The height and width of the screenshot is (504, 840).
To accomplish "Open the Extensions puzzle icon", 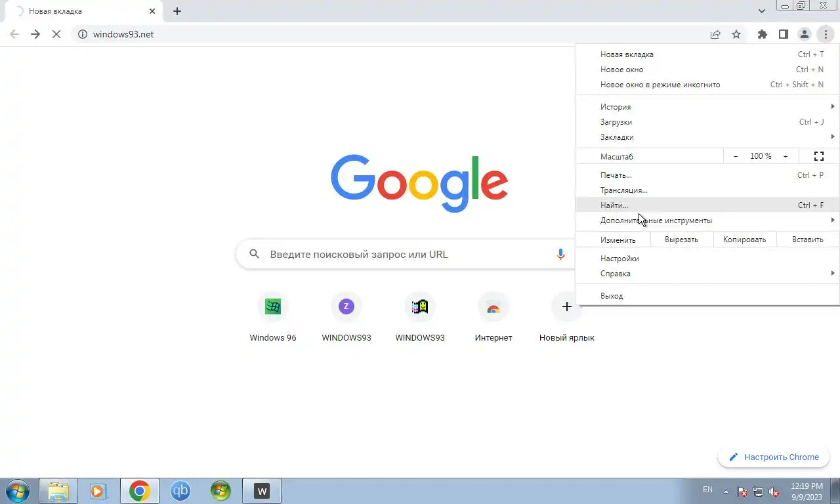I will [763, 34].
